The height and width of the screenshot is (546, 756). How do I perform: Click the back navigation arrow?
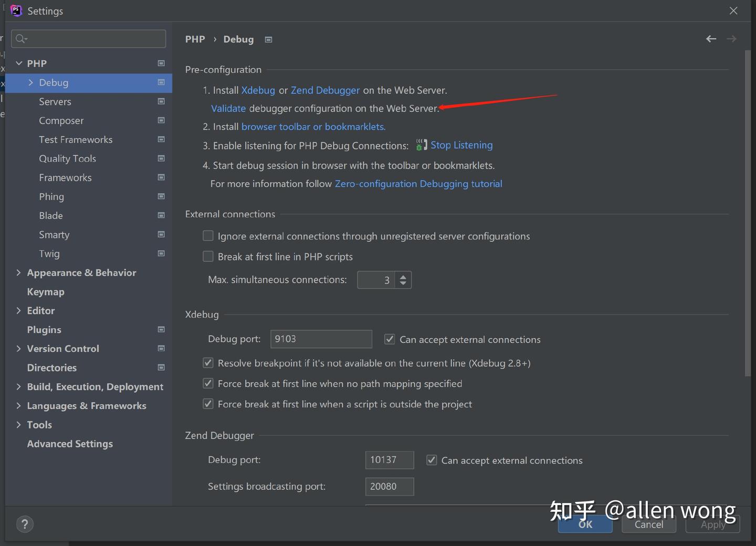pyautogui.click(x=711, y=39)
